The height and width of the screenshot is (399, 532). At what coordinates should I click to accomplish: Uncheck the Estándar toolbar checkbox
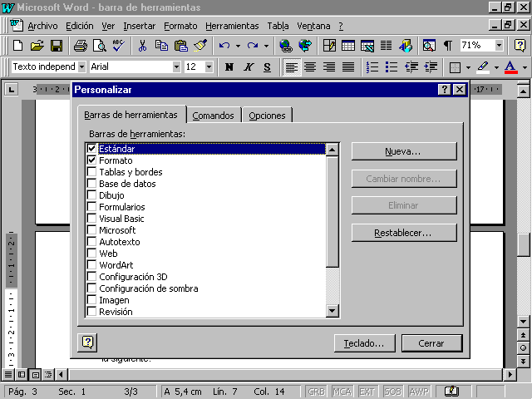pyautogui.click(x=91, y=148)
